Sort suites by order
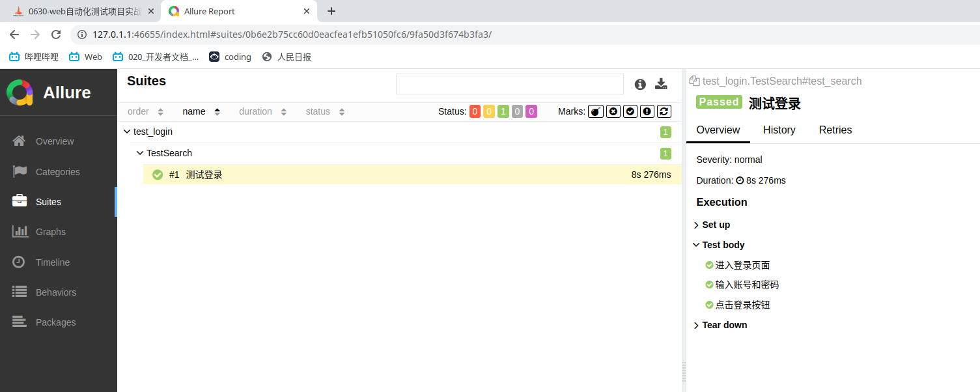 145,111
